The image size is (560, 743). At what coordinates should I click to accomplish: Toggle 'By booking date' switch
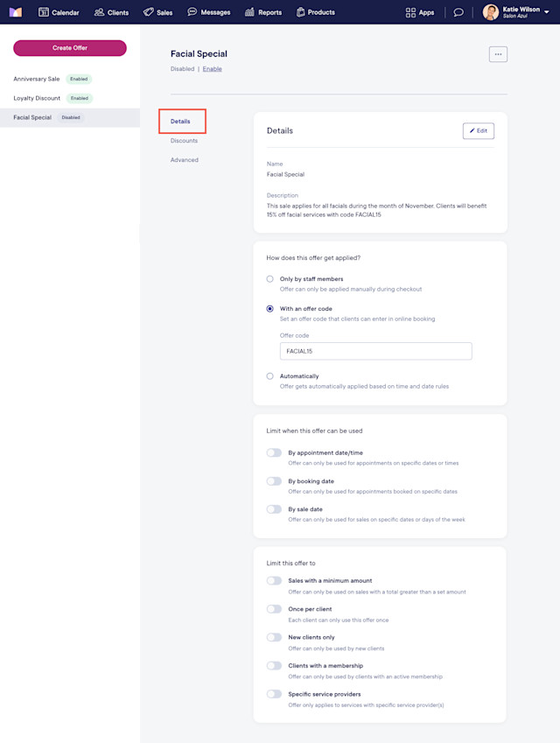point(274,481)
